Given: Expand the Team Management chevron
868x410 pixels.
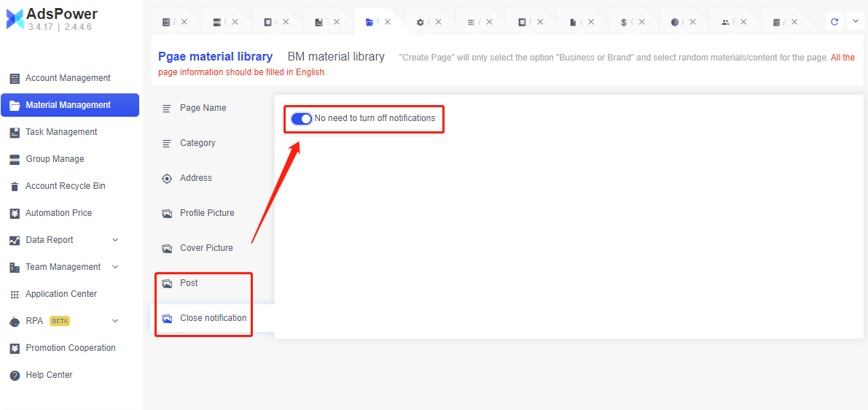Looking at the screenshot, I should (x=115, y=267).
